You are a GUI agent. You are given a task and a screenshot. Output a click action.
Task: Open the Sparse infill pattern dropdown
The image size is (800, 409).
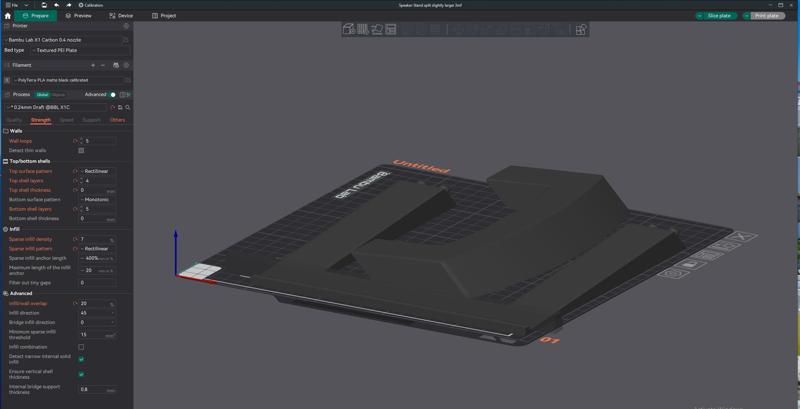coord(97,249)
